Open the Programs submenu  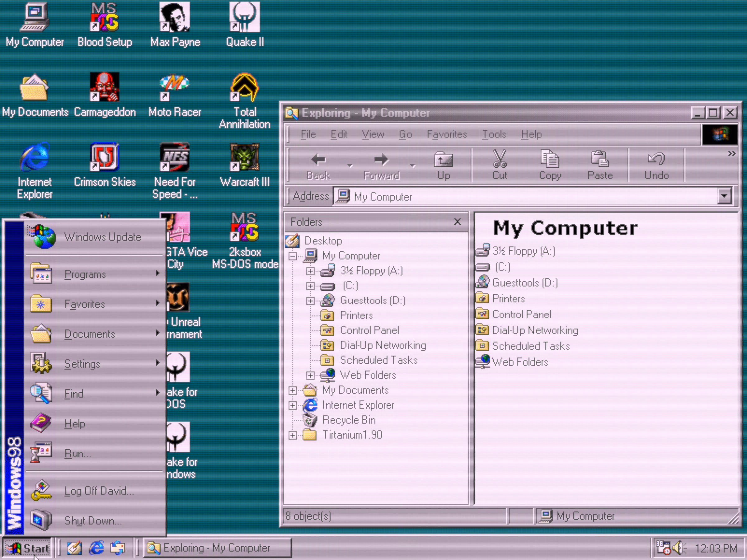pos(95,274)
